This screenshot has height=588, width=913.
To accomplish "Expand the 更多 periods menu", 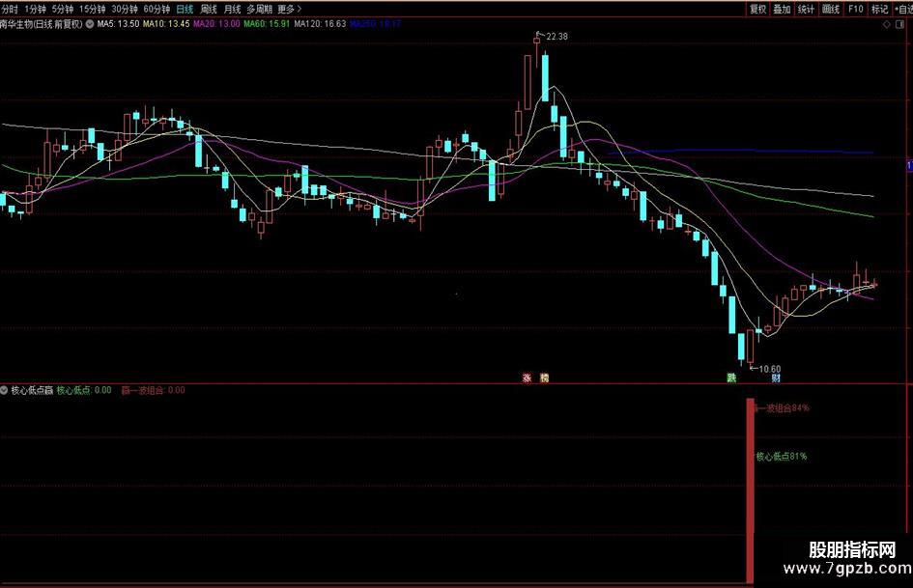I will click(x=290, y=9).
